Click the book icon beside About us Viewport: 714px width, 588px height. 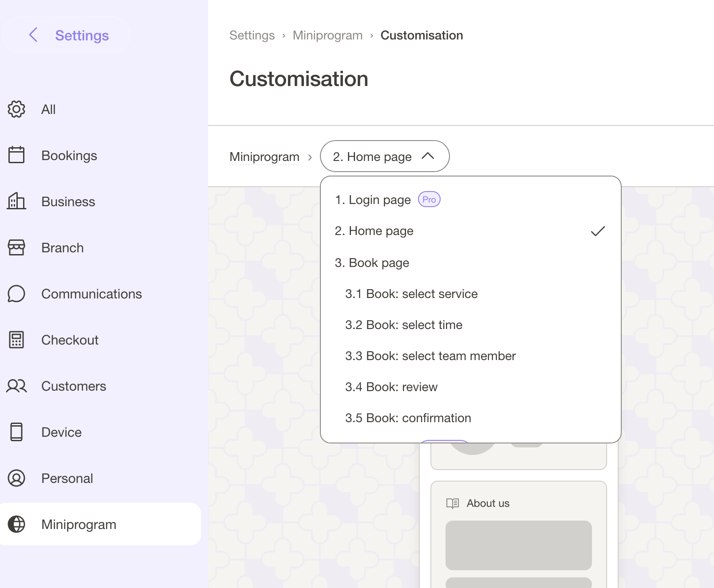point(453,503)
